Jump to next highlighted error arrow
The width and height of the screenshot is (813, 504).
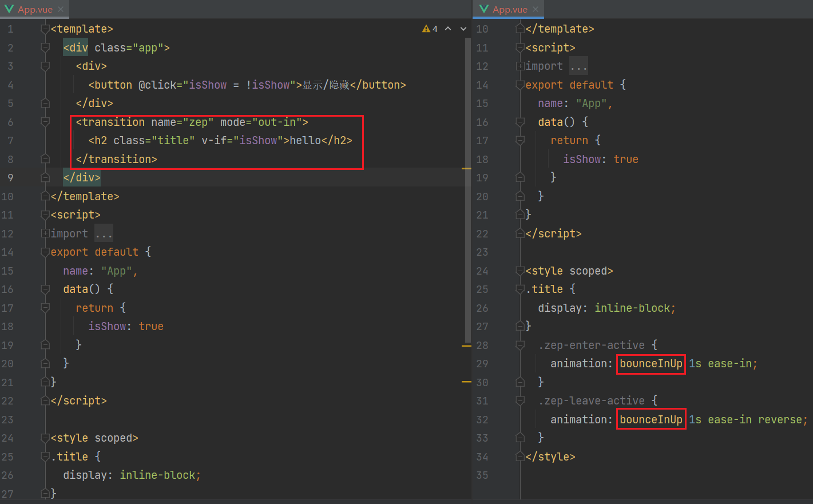click(463, 29)
